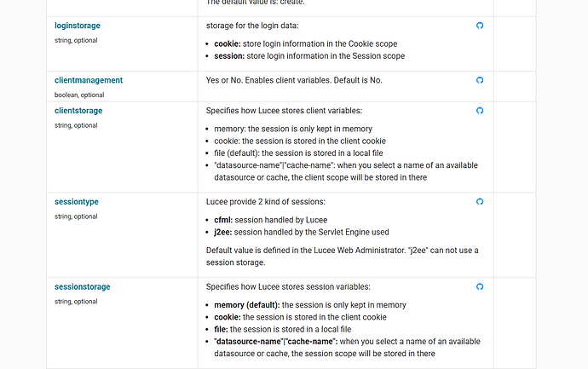Open the clientmanagement attribute link
Viewport: 588px width, 369px height.
point(89,80)
